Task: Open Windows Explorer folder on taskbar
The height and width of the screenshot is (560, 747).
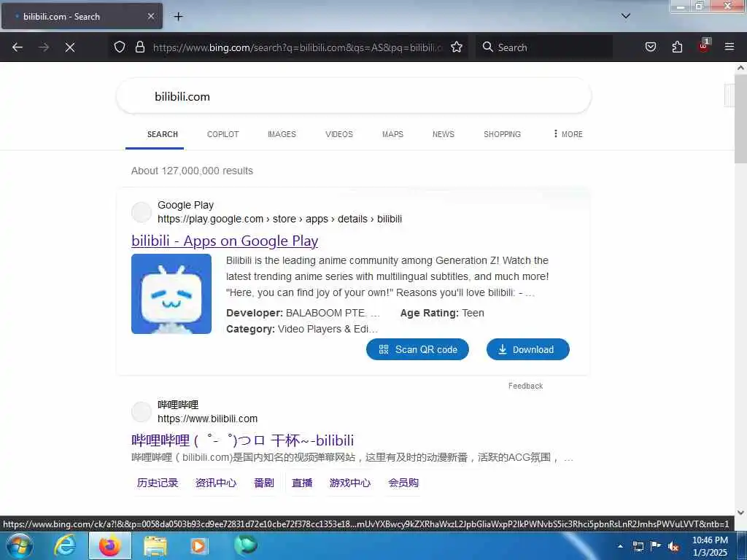Action: coord(155,545)
